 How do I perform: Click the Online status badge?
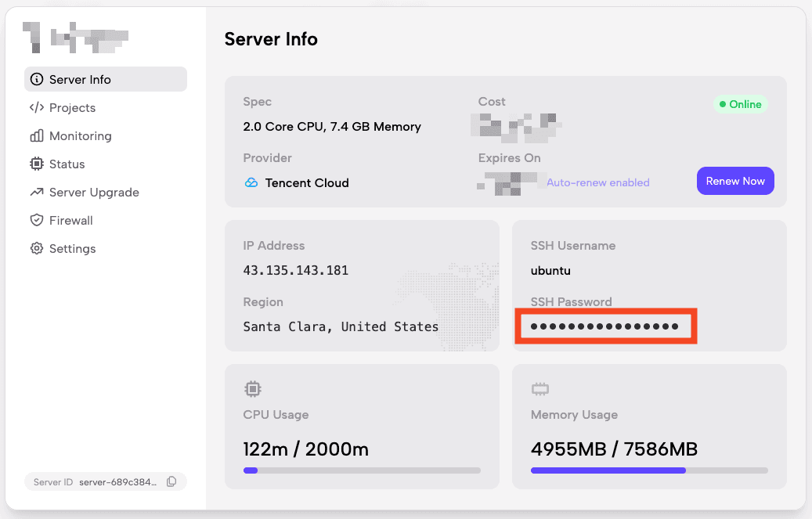pos(740,103)
